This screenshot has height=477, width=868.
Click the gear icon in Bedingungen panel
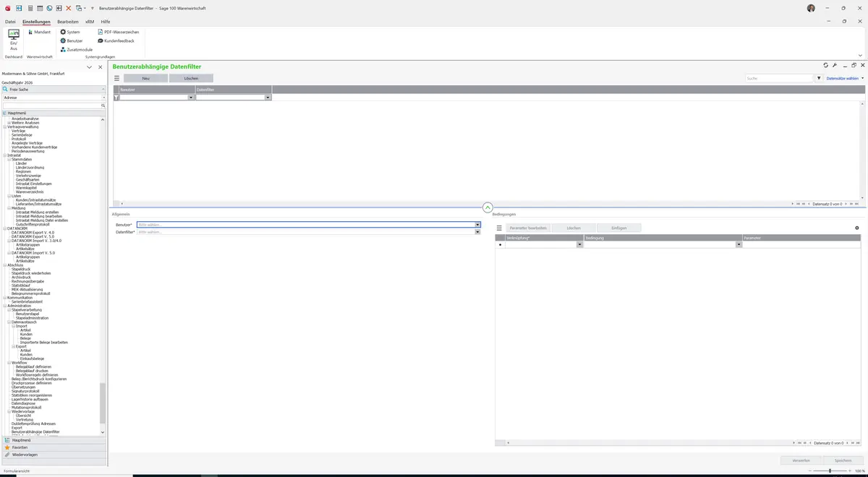[x=857, y=228]
